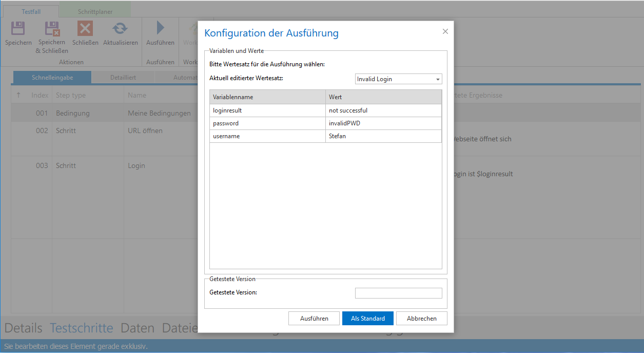644x353 pixels.
Task: Switch to the Schrittplaner ribbon tab
Action: (95, 12)
